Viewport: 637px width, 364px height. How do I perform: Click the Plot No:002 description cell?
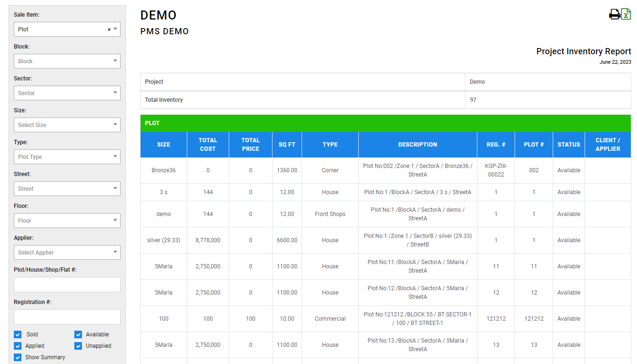click(x=418, y=170)
